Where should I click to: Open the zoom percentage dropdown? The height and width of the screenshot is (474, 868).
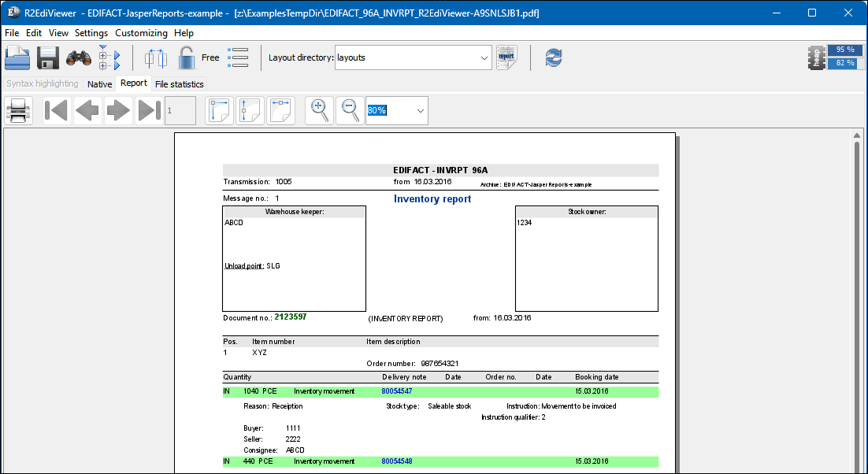[x=420, y=110]
